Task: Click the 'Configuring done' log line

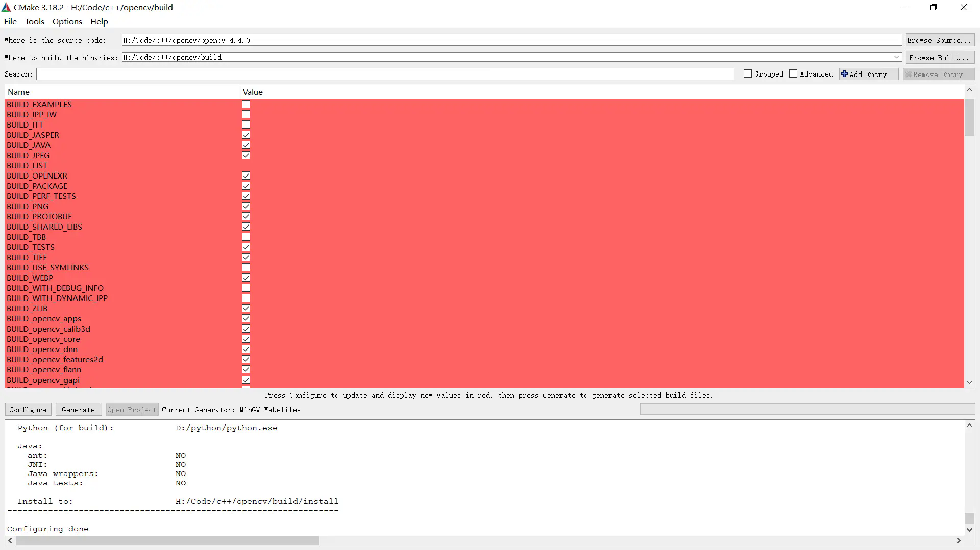Action: coord(48,529)
